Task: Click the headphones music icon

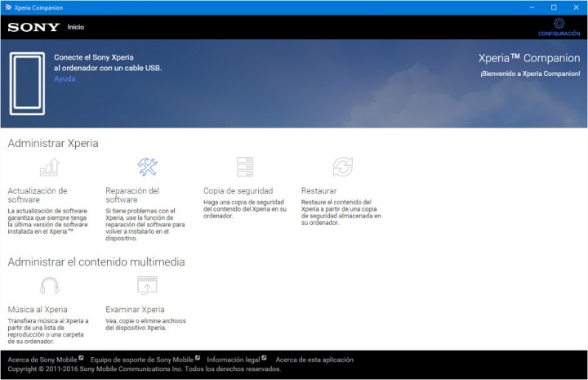Action: 49,286
